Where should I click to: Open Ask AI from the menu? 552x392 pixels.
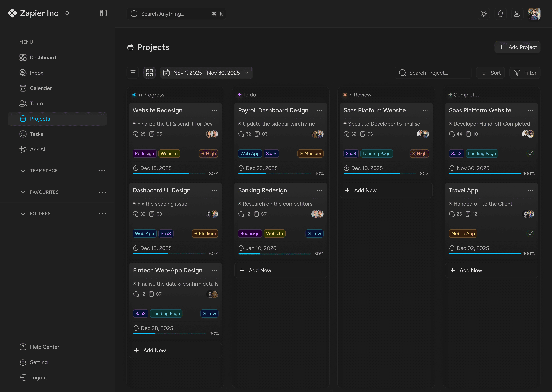pyautogui.click(x=37, y=149)
